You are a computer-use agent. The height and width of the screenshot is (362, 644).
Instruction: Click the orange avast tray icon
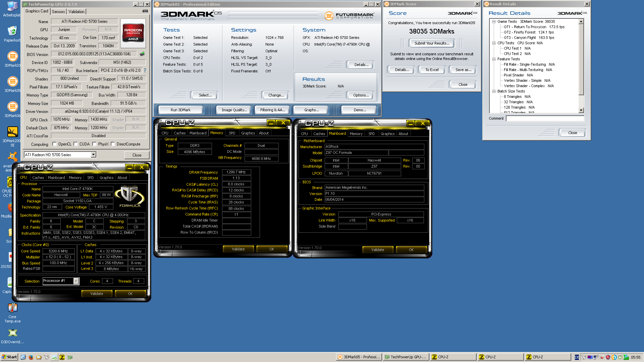[x=614, y=357]
